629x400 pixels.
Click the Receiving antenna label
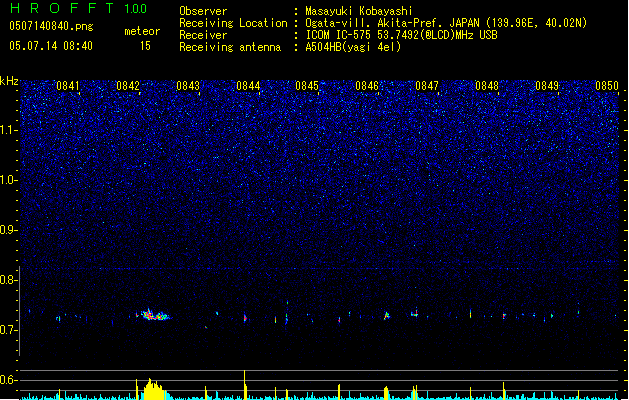230,47
